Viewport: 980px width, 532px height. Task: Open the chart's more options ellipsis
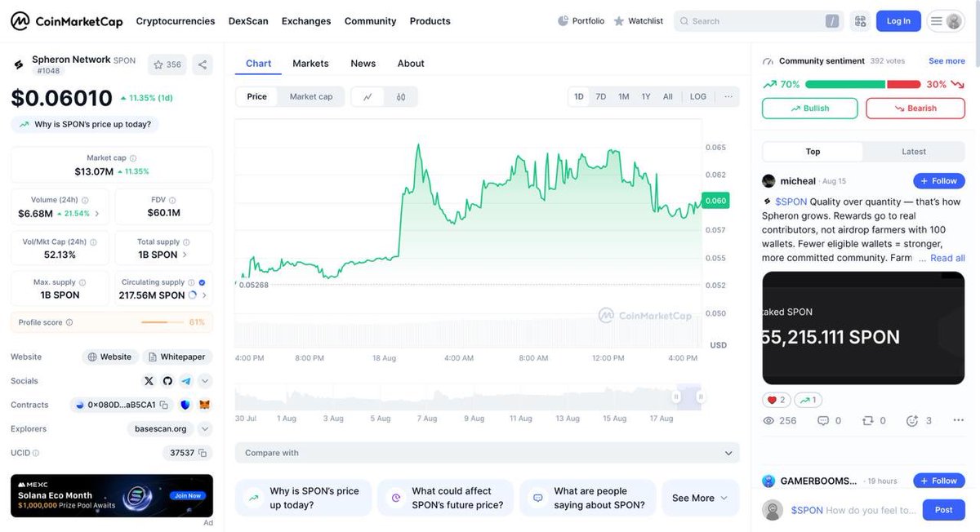click(728, 97)
